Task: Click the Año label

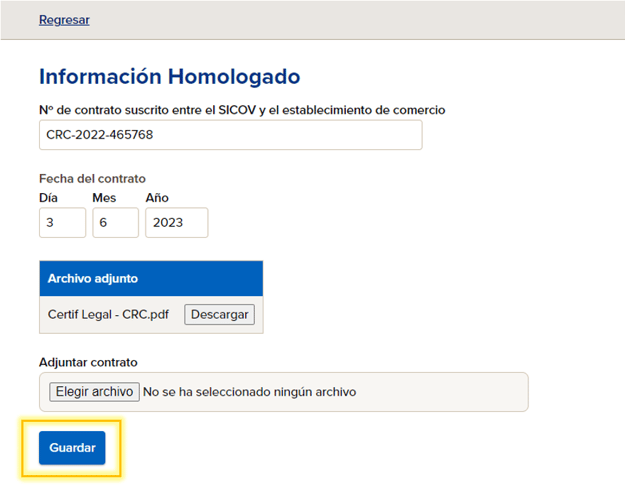Action: click(x=157, y=198)
